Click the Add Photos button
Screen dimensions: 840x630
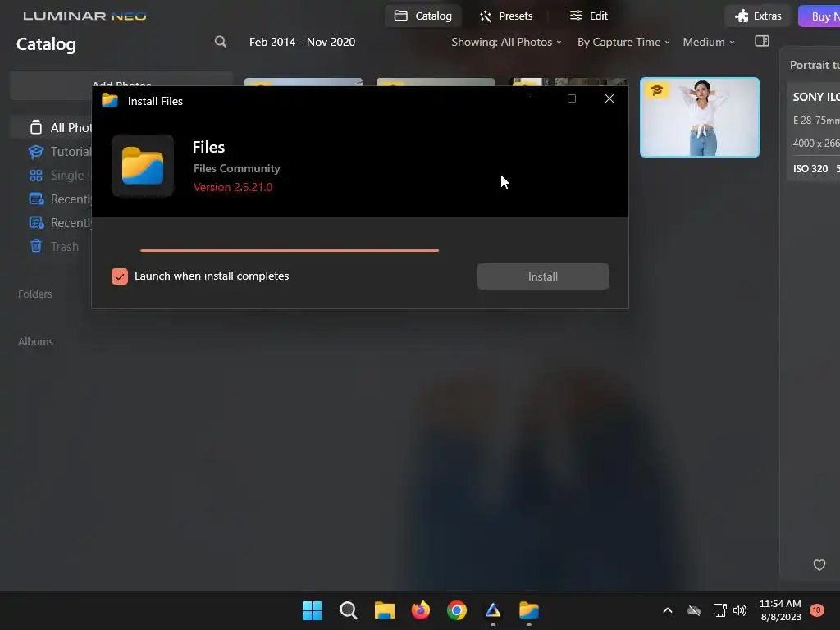tap(121, 85)
